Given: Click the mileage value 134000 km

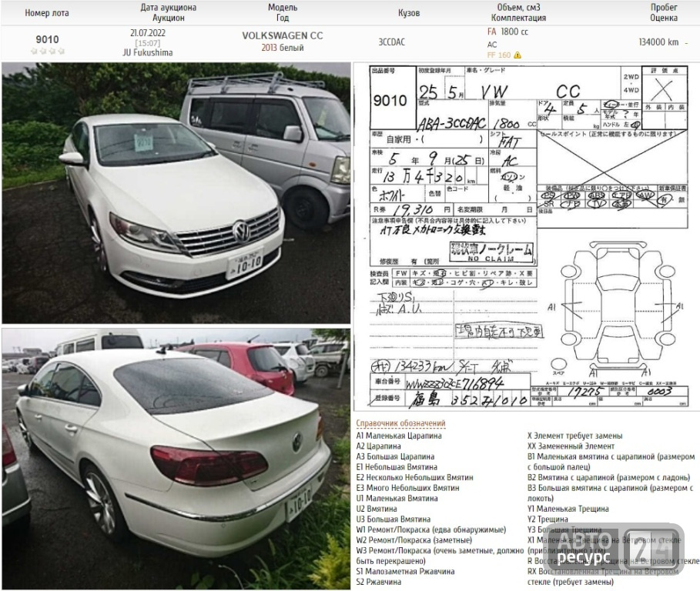Looking at the screenshot, I should tap(658, 42).
